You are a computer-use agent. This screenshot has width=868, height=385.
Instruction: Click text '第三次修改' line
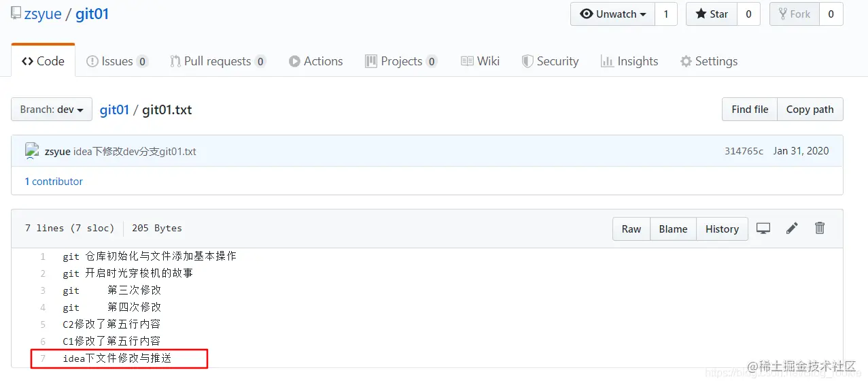112,290
